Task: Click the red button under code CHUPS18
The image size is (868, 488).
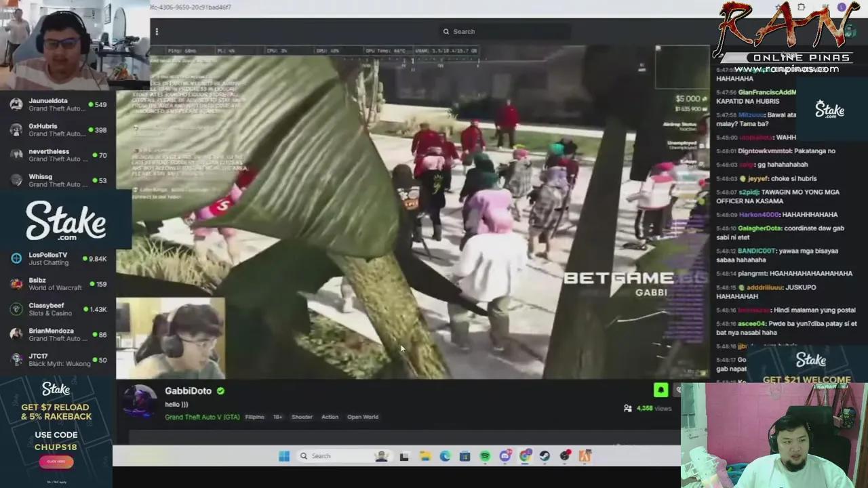Action: [56, 462]
